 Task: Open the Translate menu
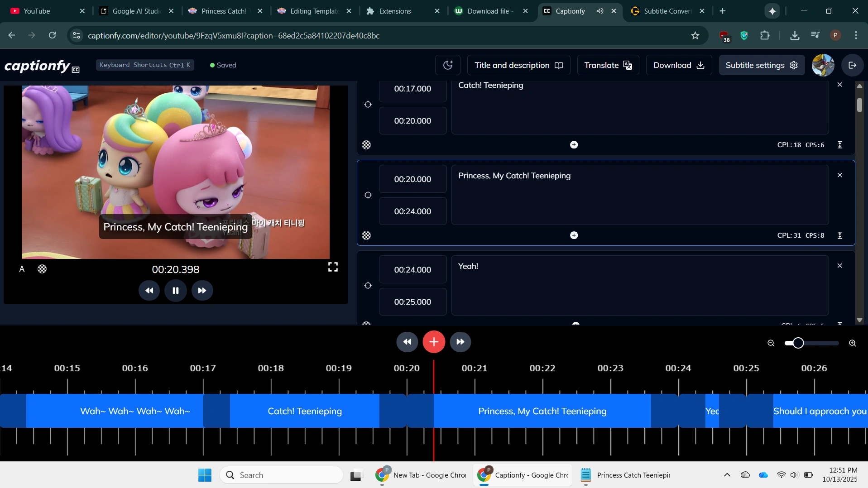pos(608,65)
